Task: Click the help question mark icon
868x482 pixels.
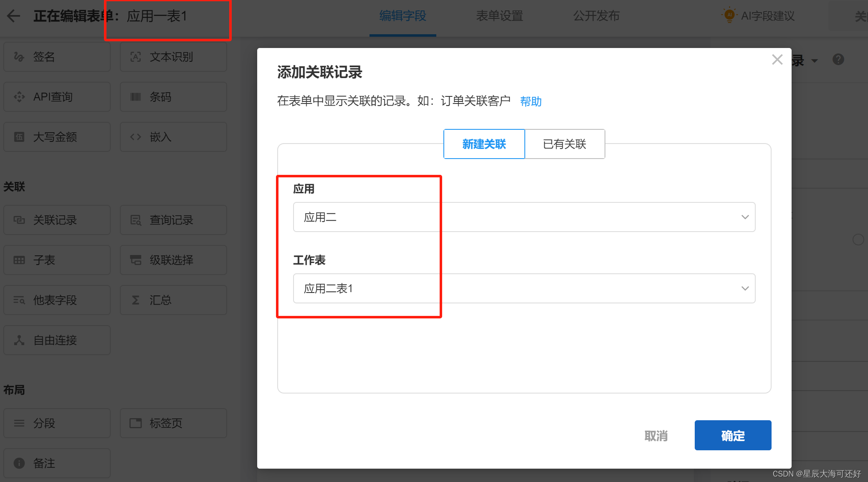Action: [838, 60]
